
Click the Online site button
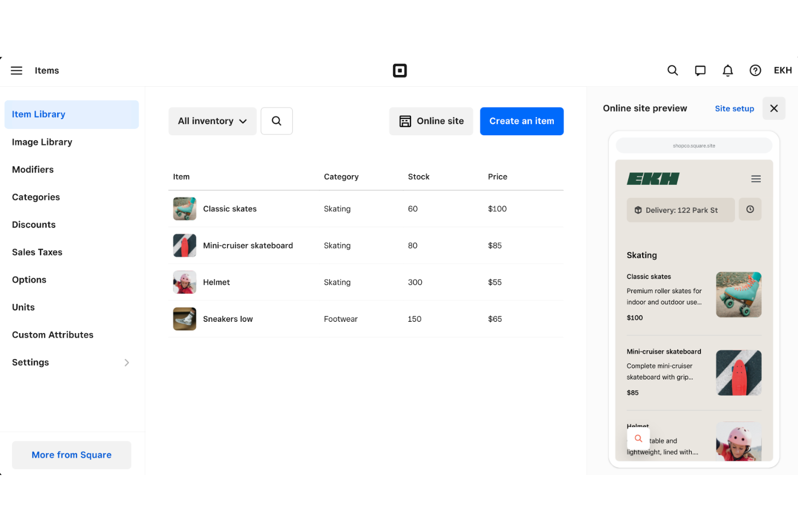[x=431, y=121]
